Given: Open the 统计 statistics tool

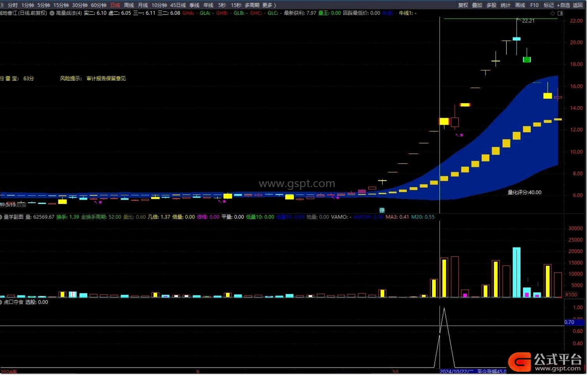Looking at the screenshot, I should [x=505, y=5].
